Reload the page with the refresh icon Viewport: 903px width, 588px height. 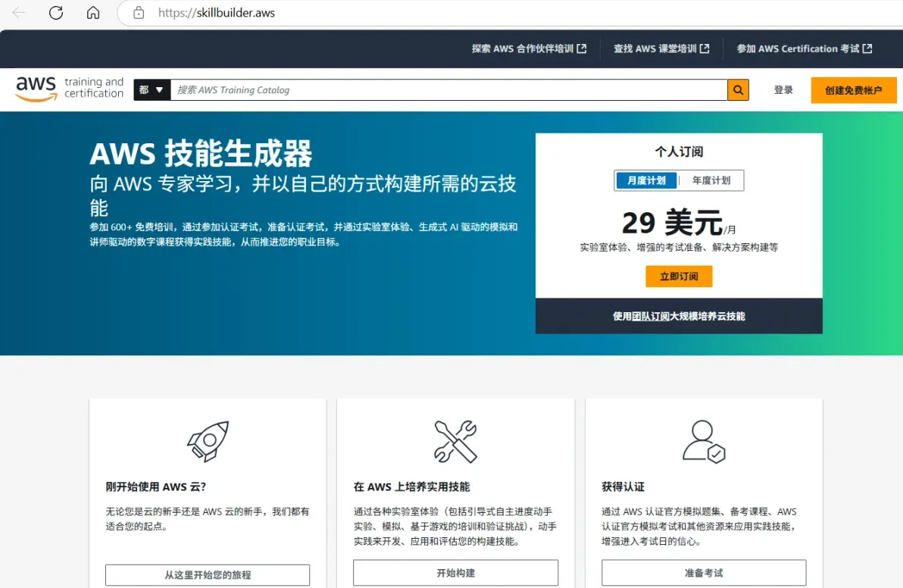tap(56, 13)
